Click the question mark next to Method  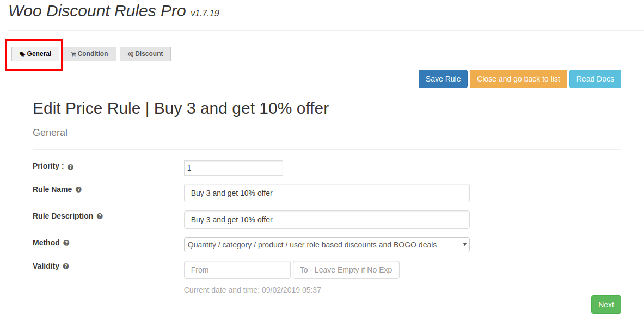coord(66,243)
